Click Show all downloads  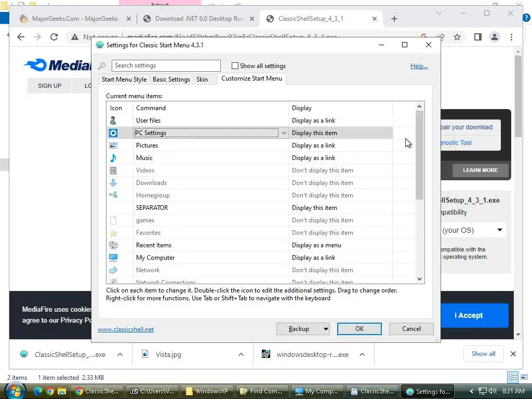[483, 354]
